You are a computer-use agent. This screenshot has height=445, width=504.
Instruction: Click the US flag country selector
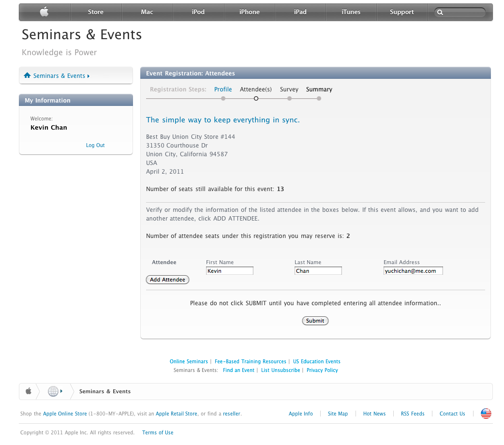click(486, 414)
